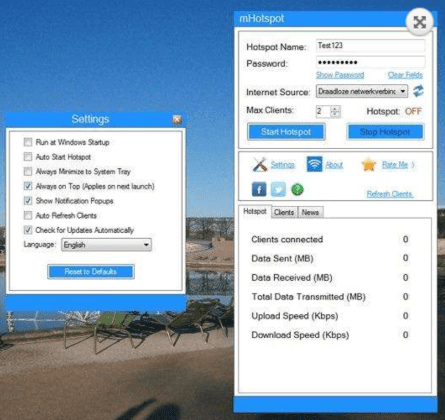Viewport: 445px width, 420px height.
Task: Switch to the News tab
Action: click(x=310, y=212)
